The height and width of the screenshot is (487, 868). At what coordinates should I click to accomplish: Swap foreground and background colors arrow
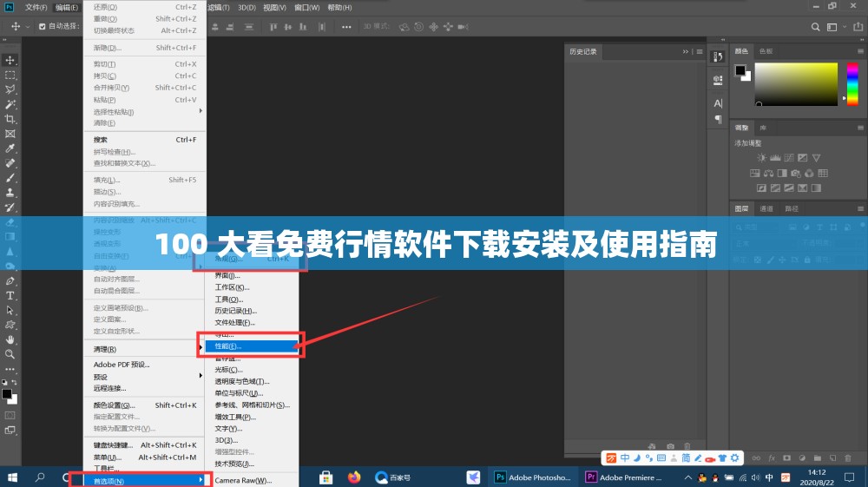tap(15, 383)
